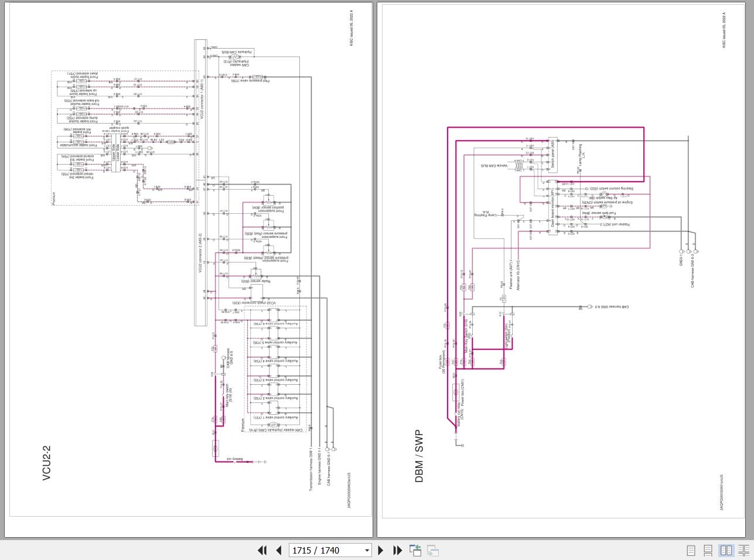Switch to single page view
754x560 pixels.
[691, 550]
